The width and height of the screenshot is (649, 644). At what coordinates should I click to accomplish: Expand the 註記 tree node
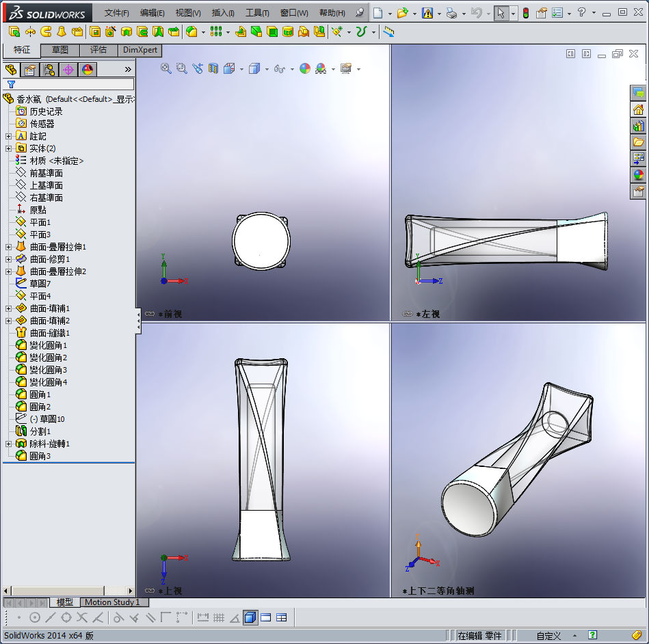point(8,136)
